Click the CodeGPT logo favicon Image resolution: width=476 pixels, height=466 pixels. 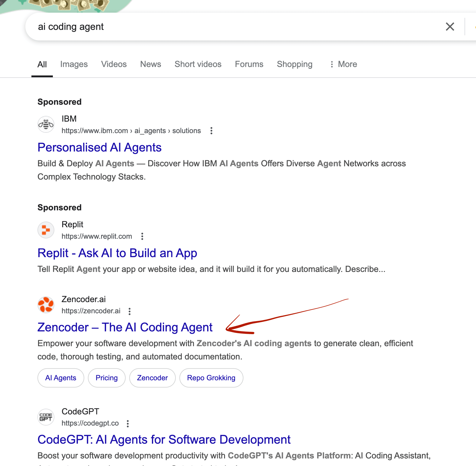(46, 417)
